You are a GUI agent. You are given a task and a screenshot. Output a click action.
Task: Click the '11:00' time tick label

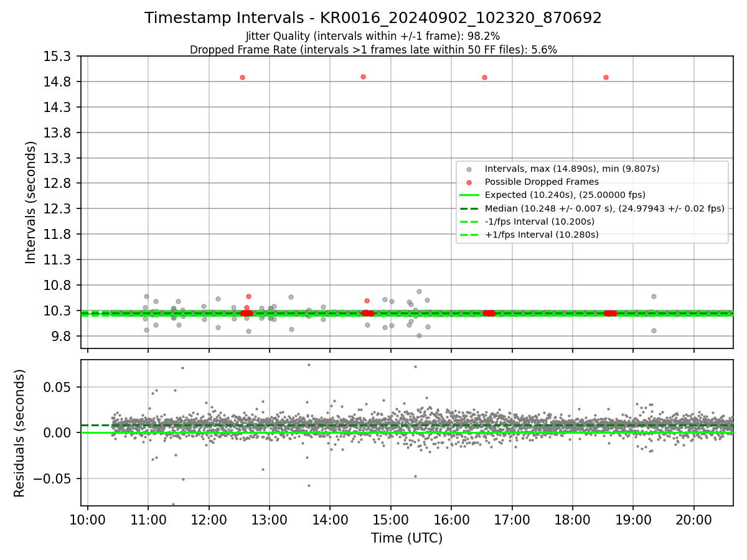click(148, 519)
